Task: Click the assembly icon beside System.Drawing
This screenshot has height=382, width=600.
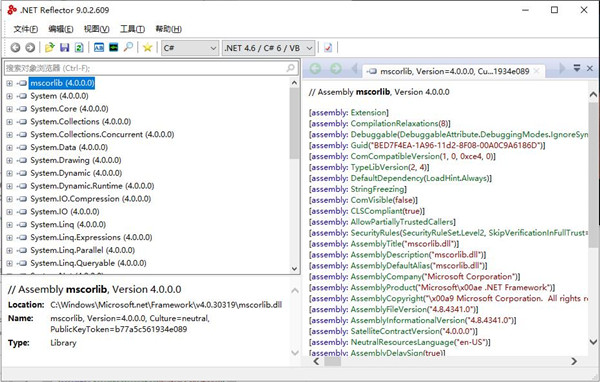Action: point(23,160)
